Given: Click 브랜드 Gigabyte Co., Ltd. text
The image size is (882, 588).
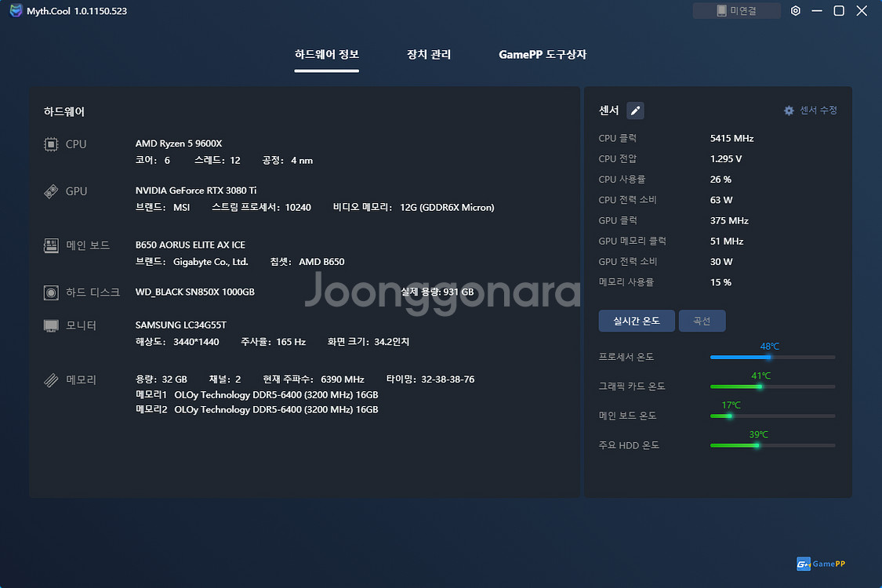Looking at the screenshot, I should coord(191,262).
